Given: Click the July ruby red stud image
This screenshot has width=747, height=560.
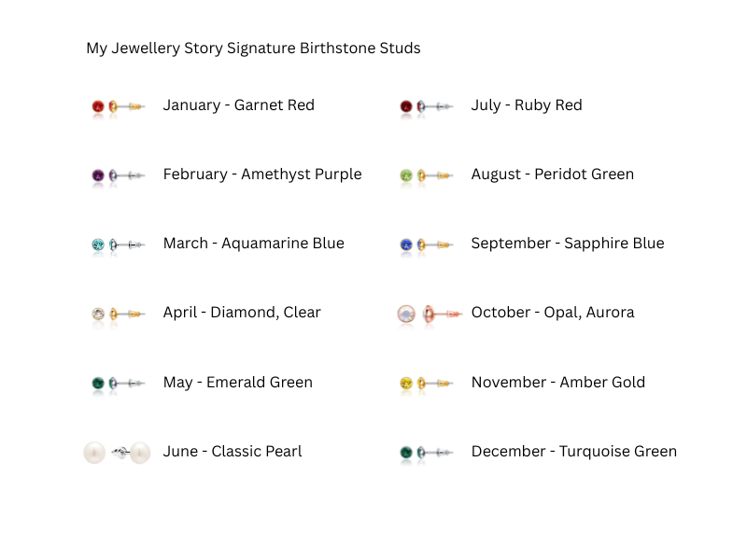Looking at the screenshot, I should point(426,106).
